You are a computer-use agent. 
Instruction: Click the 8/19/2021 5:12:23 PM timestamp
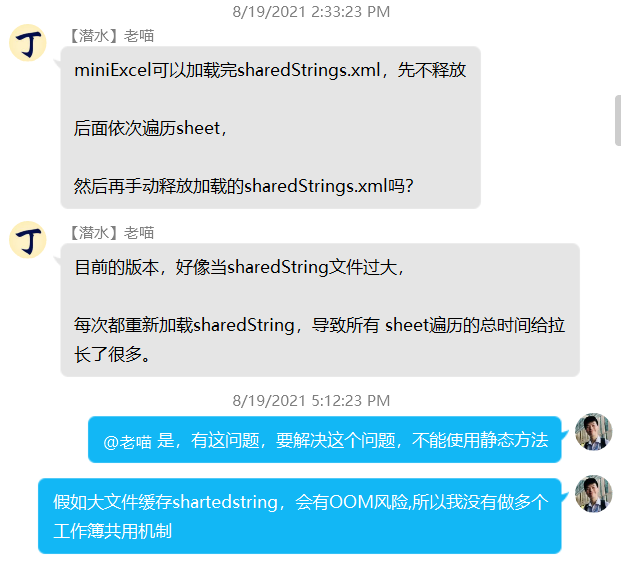click(311, 401)
